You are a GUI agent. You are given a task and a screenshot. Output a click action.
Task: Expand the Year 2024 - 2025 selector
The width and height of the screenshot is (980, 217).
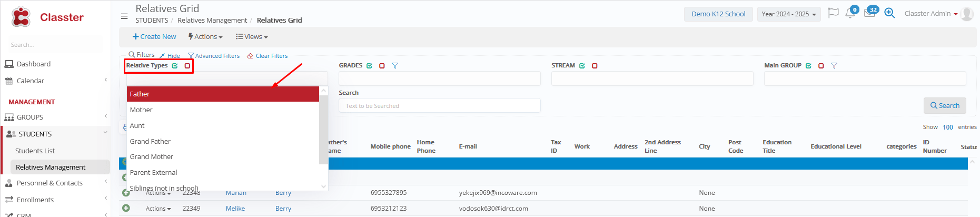[x=788, y=14]
